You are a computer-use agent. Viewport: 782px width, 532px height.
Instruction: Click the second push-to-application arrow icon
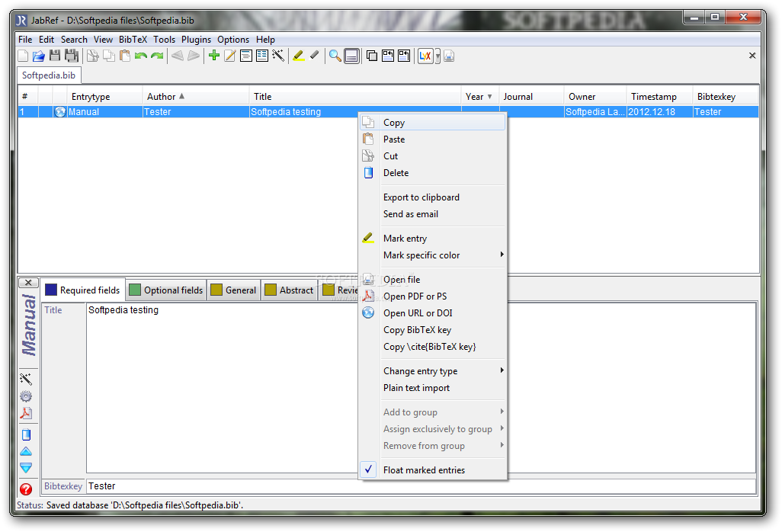click(404, 56)
